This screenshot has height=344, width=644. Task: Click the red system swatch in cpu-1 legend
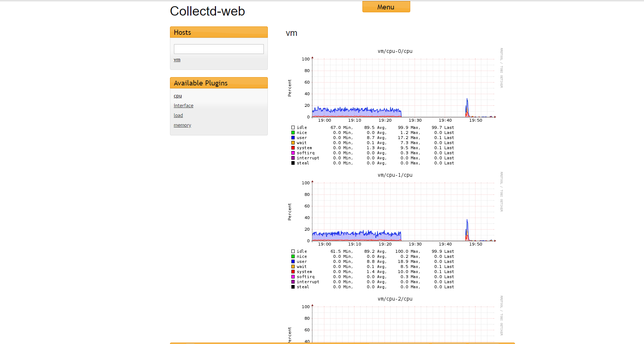coord(293,272)
